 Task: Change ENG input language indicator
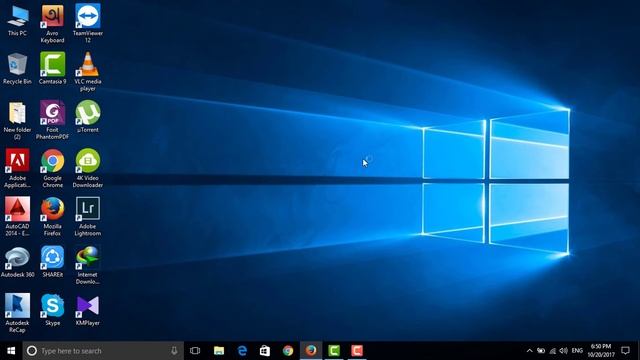(577, 351)
